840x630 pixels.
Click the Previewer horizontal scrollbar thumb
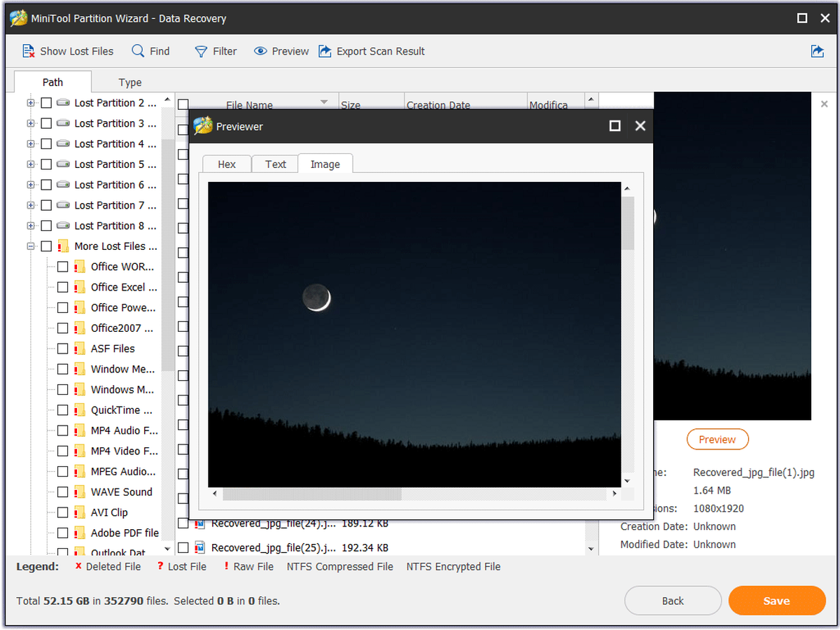click(x=312, y=494)
